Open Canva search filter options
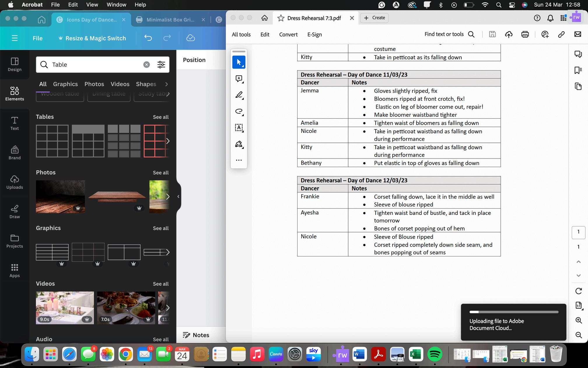This screenshot has width=588, height=368. click(x=161, y=65)
